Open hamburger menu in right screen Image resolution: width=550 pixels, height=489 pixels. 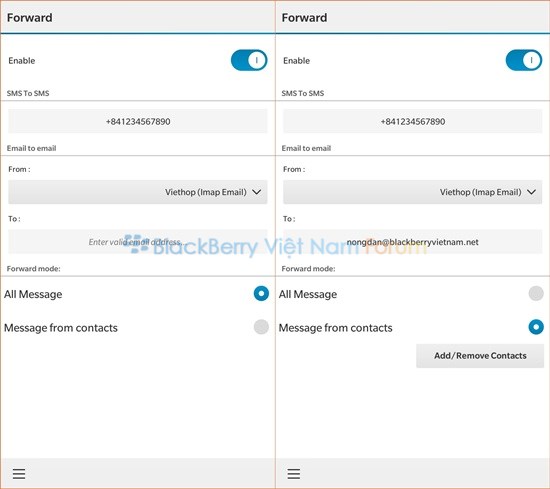click(x=294, y=474)
